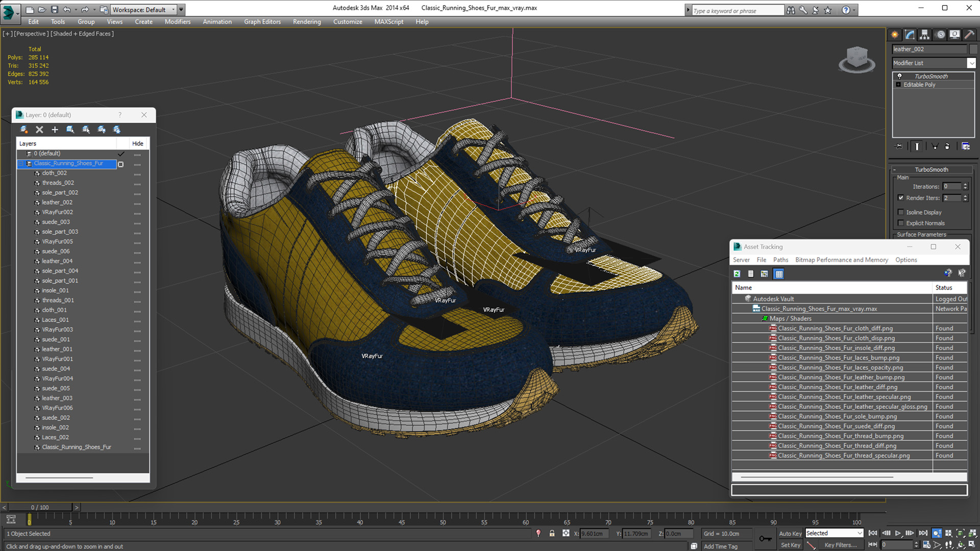Screen dimensions: 980x551
Task: Toggle hide for Laces_001 layer row
Action: (x=137, y=320)
